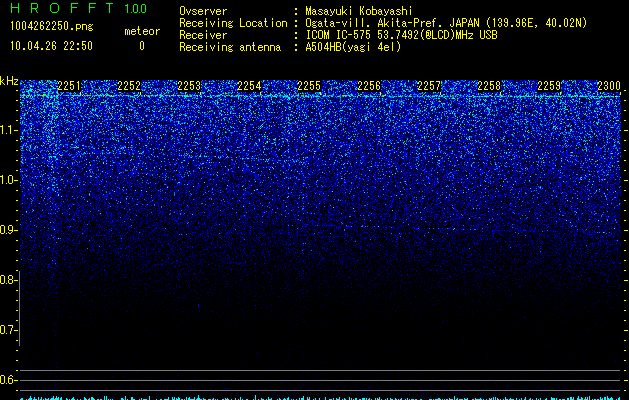This screenshot has width=629, height=400.
Task: Select the Ovserver label
Action: tap(203, 11)
